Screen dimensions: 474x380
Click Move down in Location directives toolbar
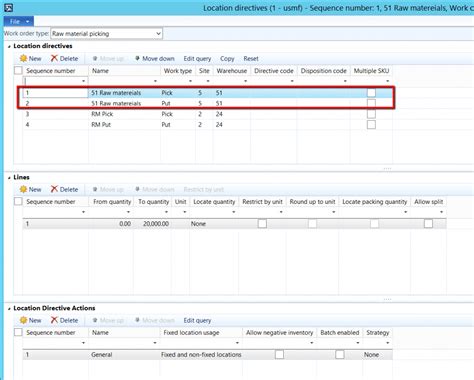[155, 59]
